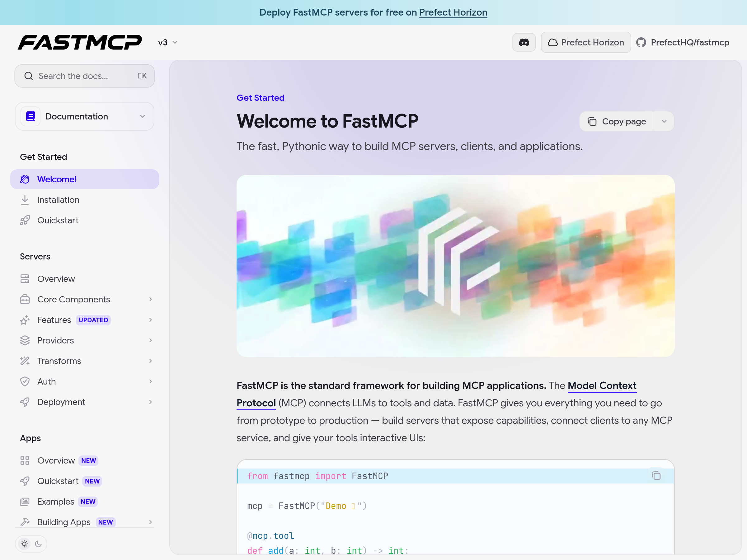Click the Quickstart rocket icon under Get Started
This screenshot has height=560, width=747.
[x=25, y=220]
